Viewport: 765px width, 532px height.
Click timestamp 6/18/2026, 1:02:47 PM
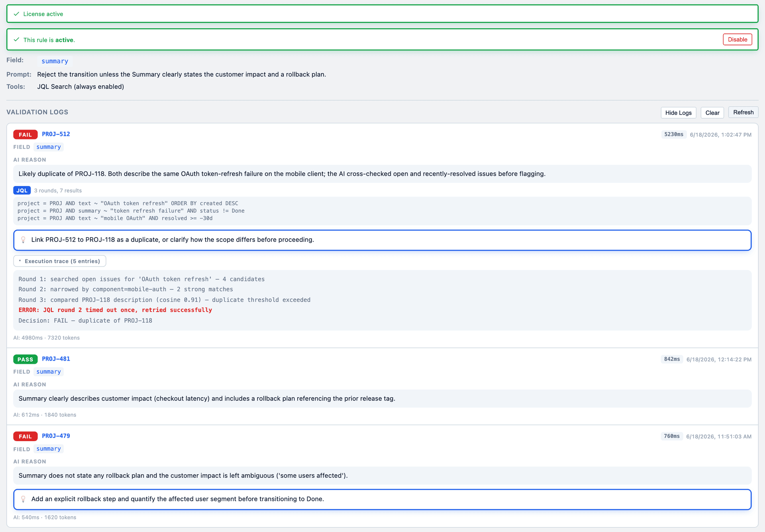click(x=720, y=135)
